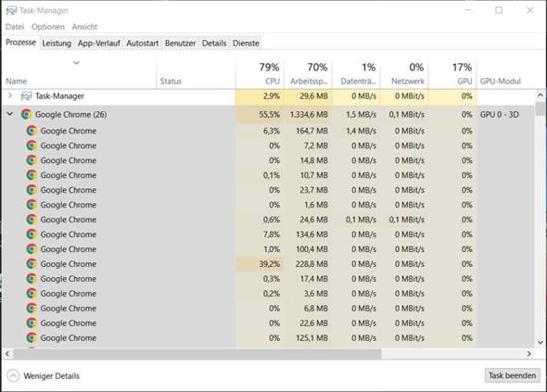Switch to the Leistung tab
The height and width of the screenshot is (392, 547).
pyautogui.click(x=57, y=44)
